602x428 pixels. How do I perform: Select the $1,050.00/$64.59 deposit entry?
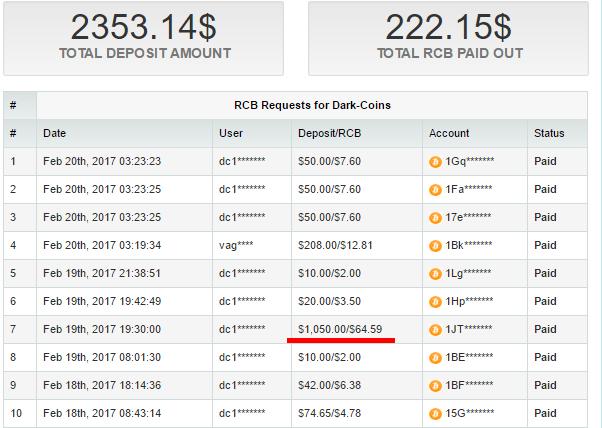(340, 329)
